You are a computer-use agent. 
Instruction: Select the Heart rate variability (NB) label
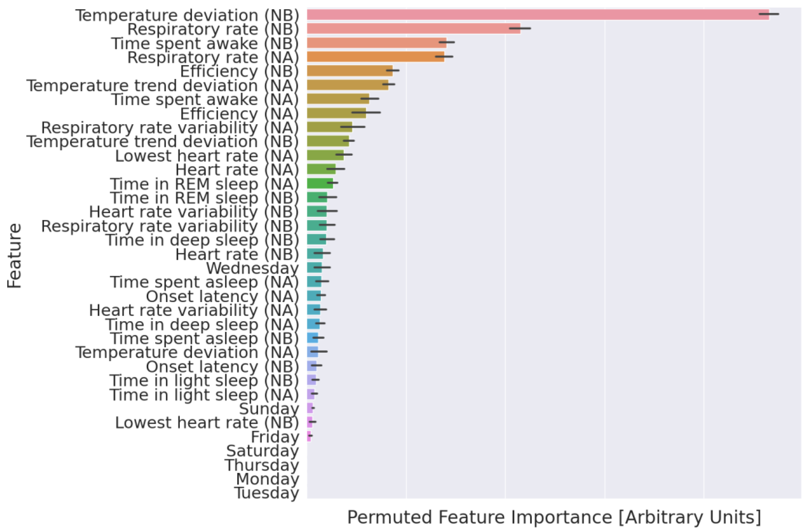(194, 212)
